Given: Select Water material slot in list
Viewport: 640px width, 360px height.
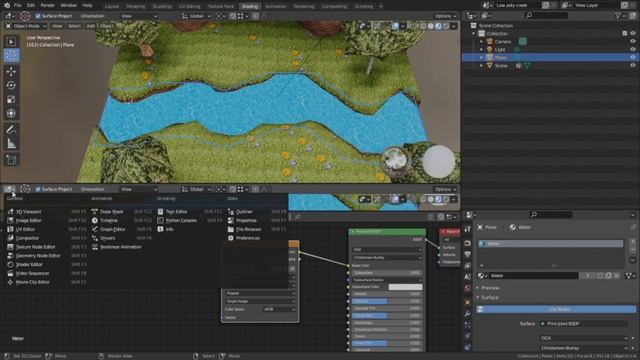Looking at the screenshot, I should [x=551, y=244].
